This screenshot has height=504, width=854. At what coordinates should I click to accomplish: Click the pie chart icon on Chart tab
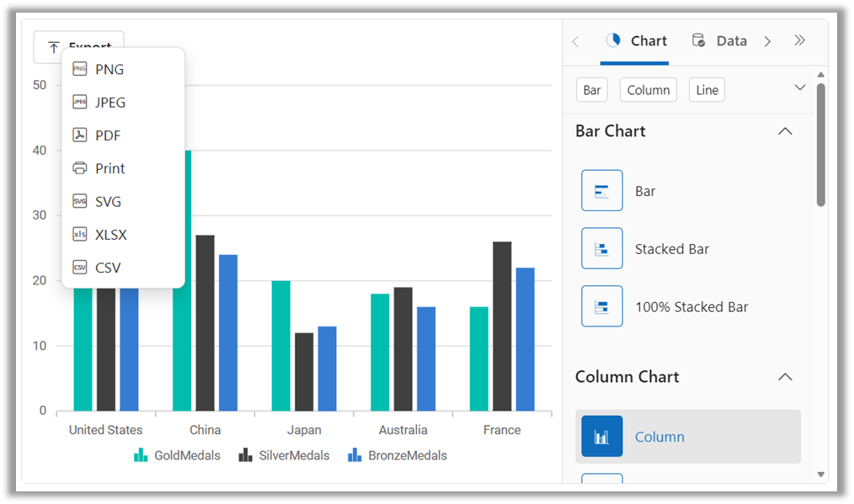click(x=613, y=40)
